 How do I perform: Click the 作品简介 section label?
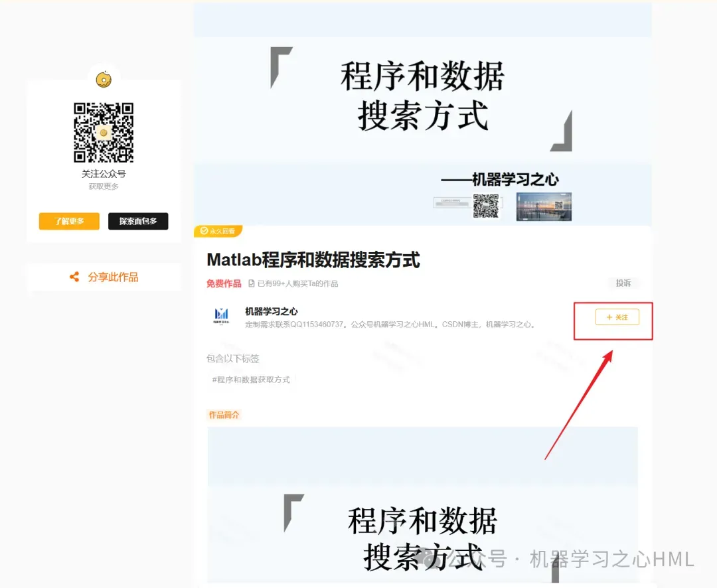tap(224, 415)
